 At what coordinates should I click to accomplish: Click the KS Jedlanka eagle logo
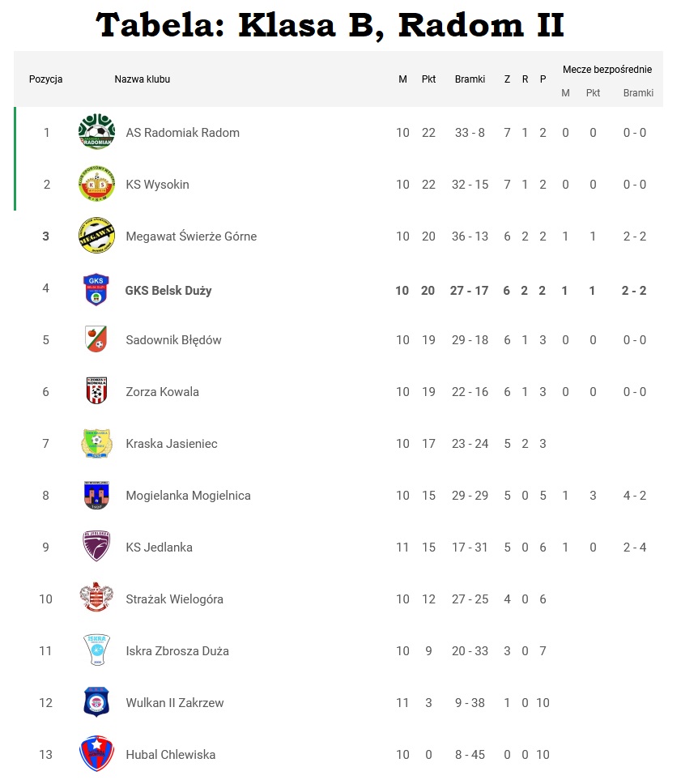(x=96, y=547)
